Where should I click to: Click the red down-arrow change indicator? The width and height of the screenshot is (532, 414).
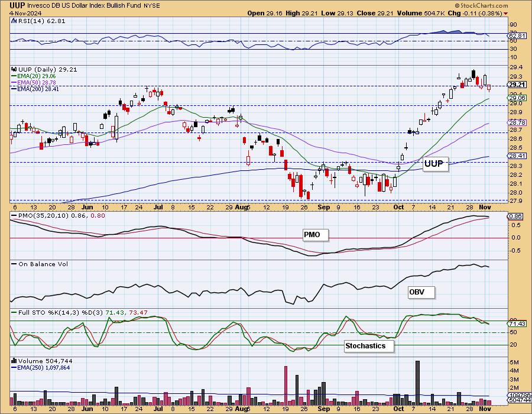(x=505, y=14)
